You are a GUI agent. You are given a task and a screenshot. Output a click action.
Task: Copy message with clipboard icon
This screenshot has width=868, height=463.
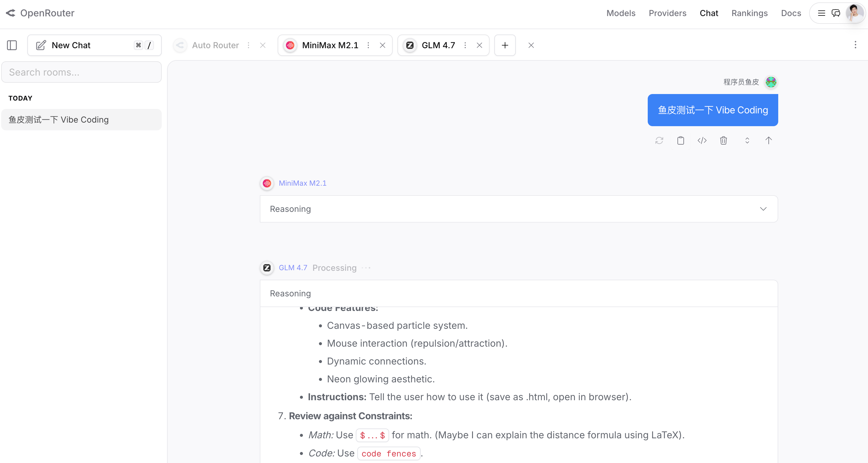pyautogui.click(x=680, y=141)
